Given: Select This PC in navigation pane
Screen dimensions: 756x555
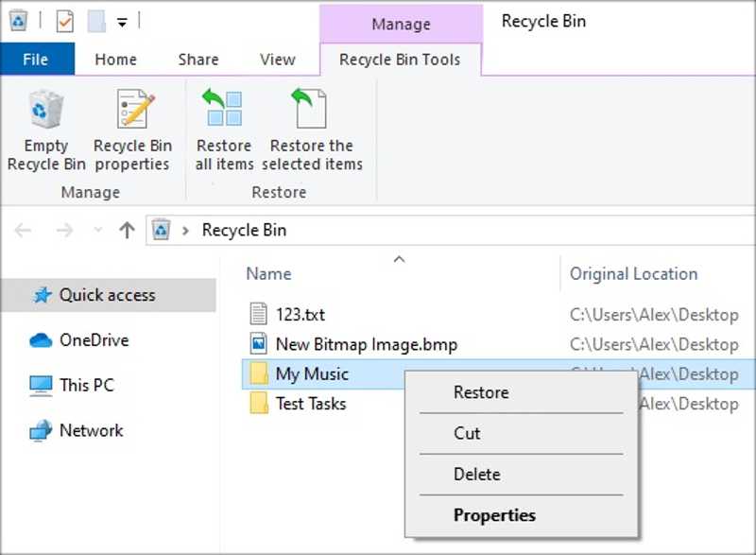Looking at the screenshot, I should 87,385.
